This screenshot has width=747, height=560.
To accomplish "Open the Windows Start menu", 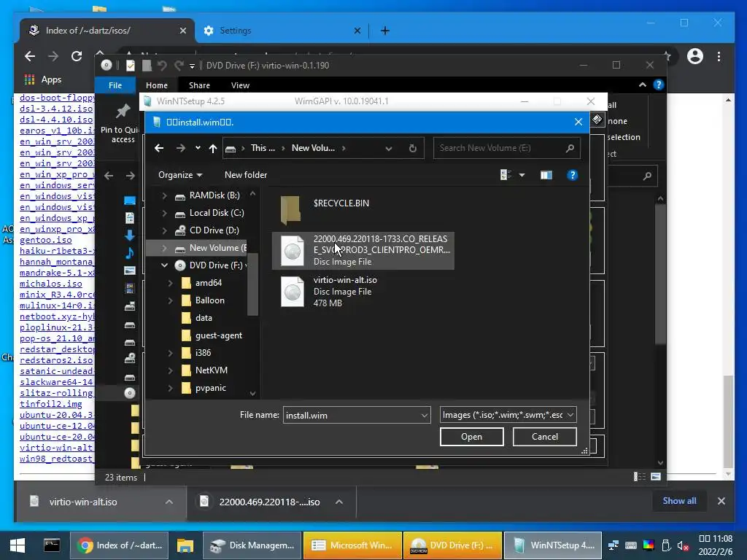I will click(x=18, y=545).
